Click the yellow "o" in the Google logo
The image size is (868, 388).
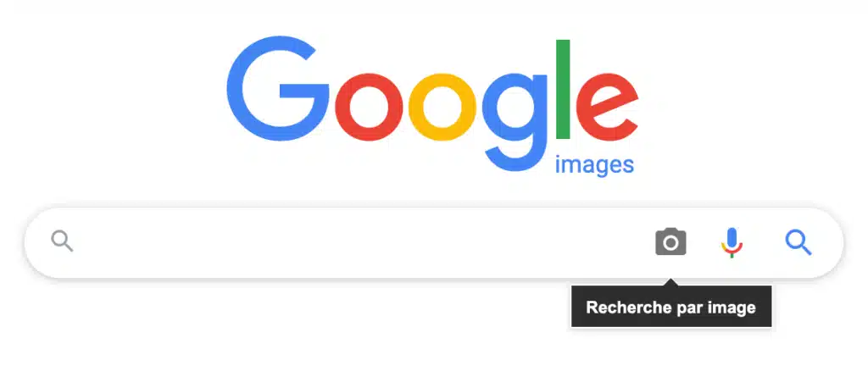[442, 106]
